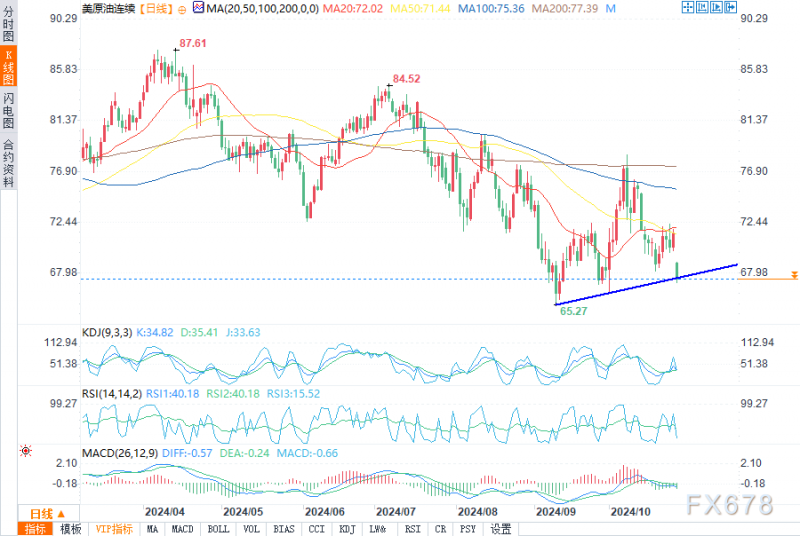Click the 2024/07 date on time axis
Image resolution: width=800 pixels, height=536 pixels.
tap(395, 512)
